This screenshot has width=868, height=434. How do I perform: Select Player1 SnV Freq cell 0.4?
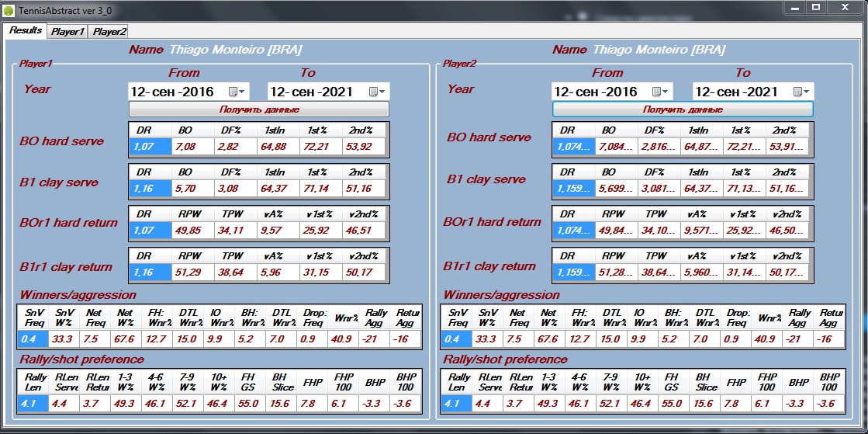tap(33, 339)
